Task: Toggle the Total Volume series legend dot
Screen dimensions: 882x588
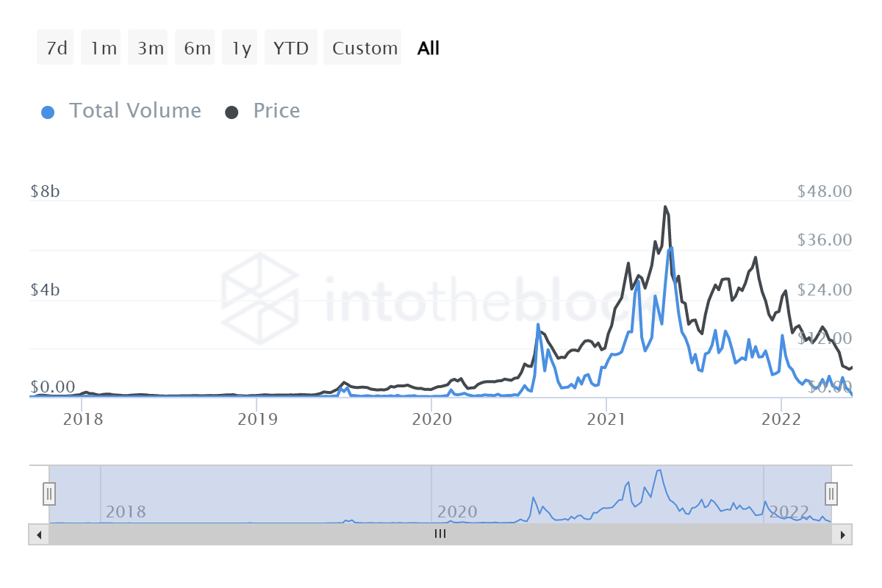Action: [x=48, y=111]
